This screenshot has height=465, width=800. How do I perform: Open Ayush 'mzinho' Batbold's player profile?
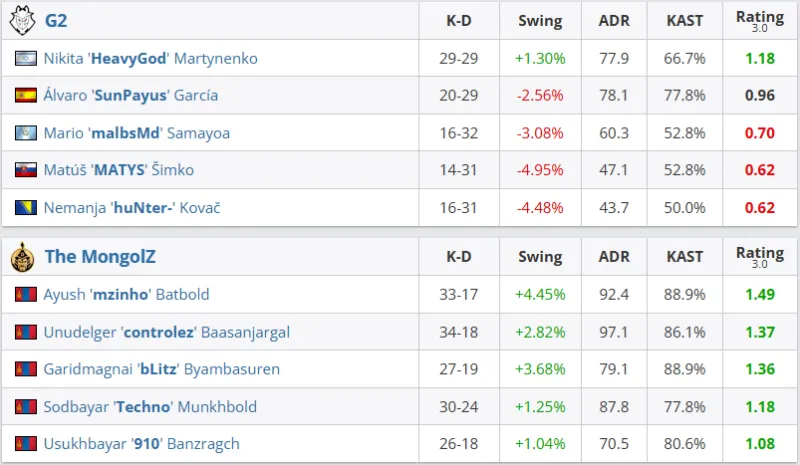[126, 295]
